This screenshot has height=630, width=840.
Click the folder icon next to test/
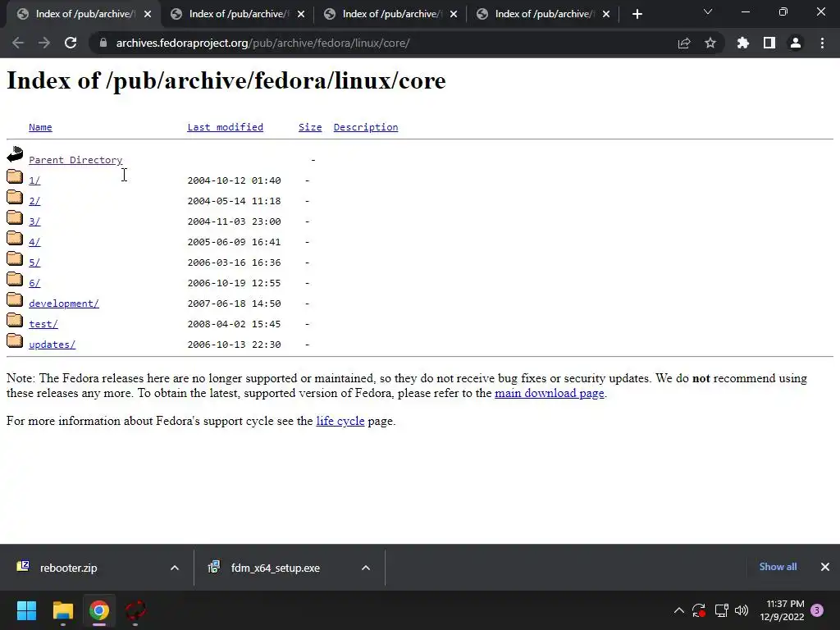[15, 320]
